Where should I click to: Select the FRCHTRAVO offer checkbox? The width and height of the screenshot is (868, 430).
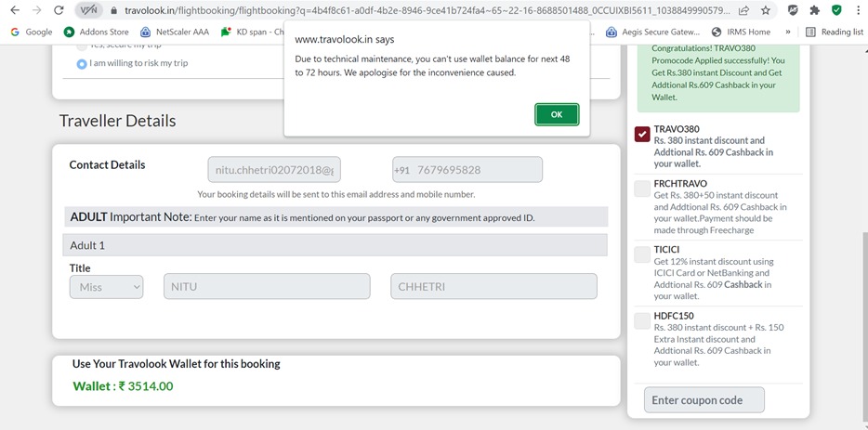click(x=642, y=189)
